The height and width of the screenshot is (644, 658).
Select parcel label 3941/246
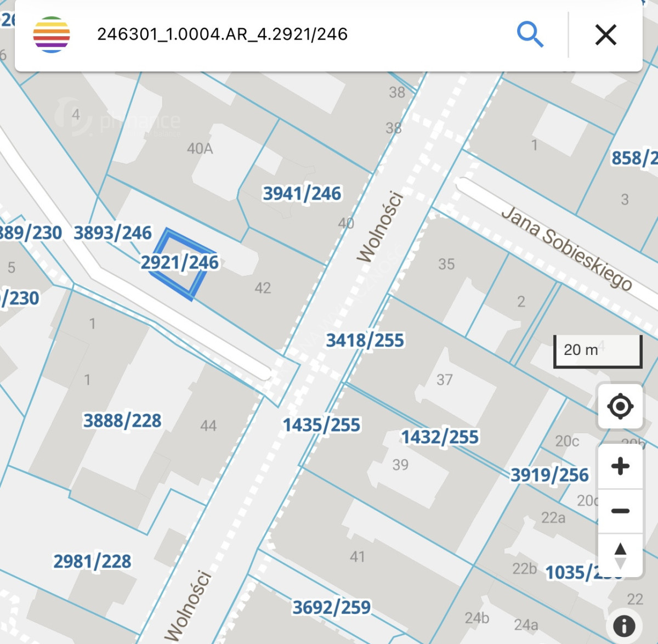pyautogui.click(x=302, y=194)
